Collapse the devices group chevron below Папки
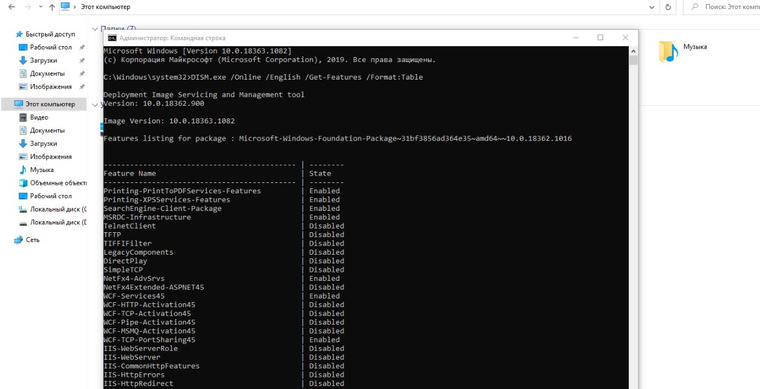 [95, 104]
